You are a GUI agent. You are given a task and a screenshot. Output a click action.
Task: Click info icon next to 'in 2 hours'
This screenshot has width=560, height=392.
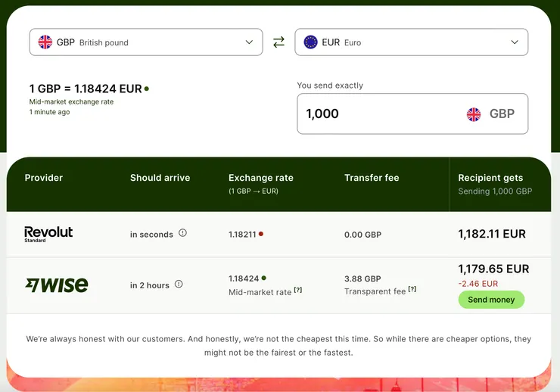179,285
